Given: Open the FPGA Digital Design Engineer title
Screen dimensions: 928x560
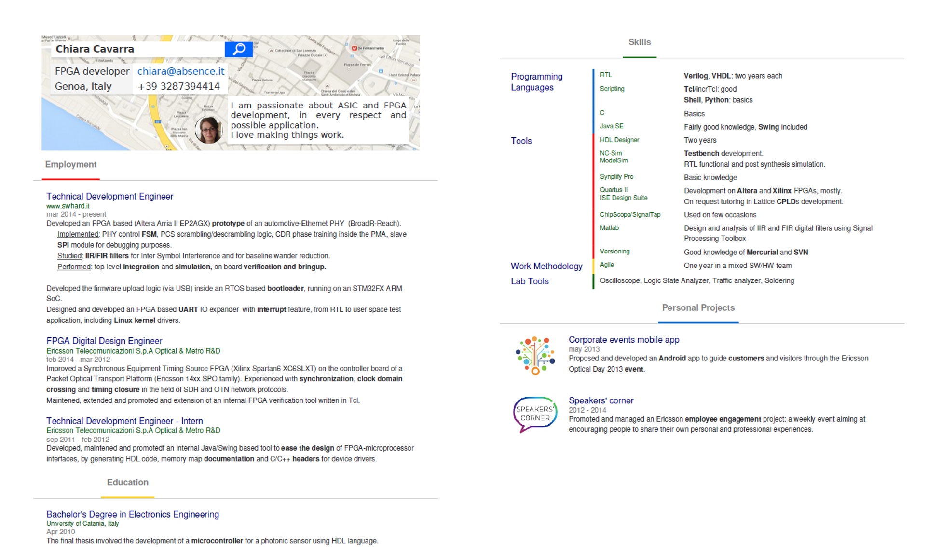Looking at the screenshot, I should tap(104, 341).
